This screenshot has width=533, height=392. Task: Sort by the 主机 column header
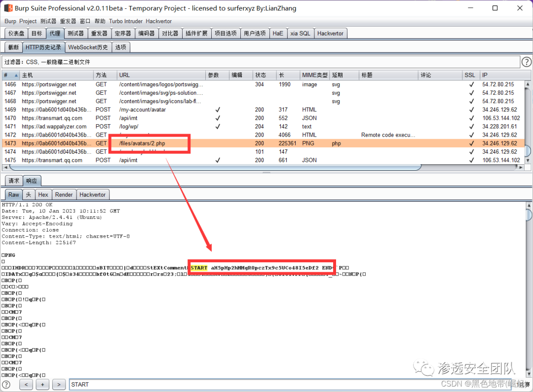[56, 75]
